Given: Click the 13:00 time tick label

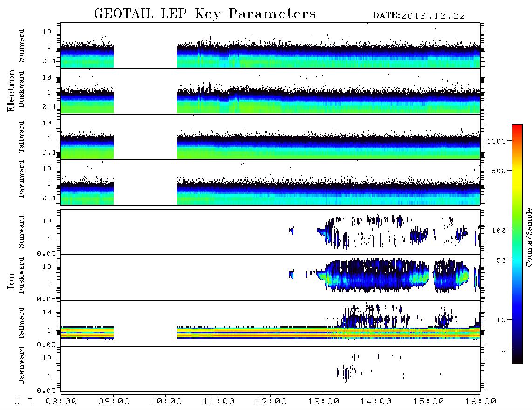Looking at the screenshot, I should [324, 402].
